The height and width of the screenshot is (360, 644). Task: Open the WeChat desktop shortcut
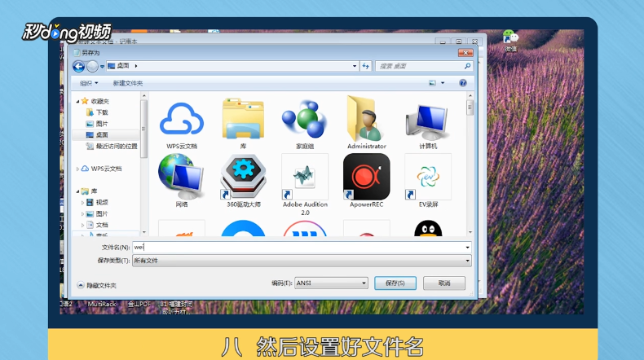pyautogui.click(x=510, y=40)
